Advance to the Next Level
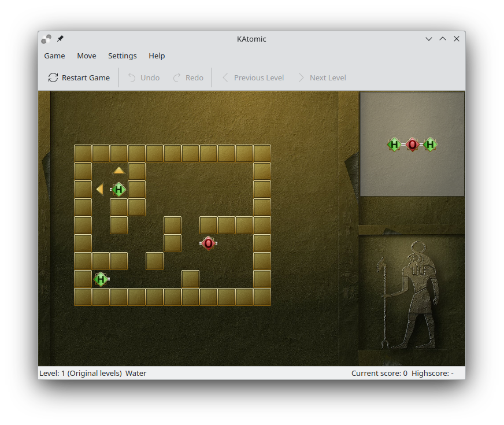This screenshot has width=504, height=425. [322, 77]
